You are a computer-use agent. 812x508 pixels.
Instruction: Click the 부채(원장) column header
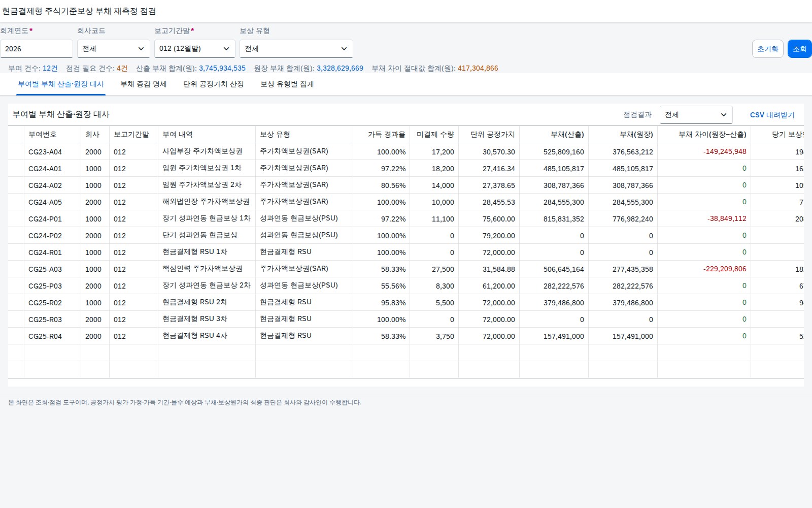[x=623, y=135]
